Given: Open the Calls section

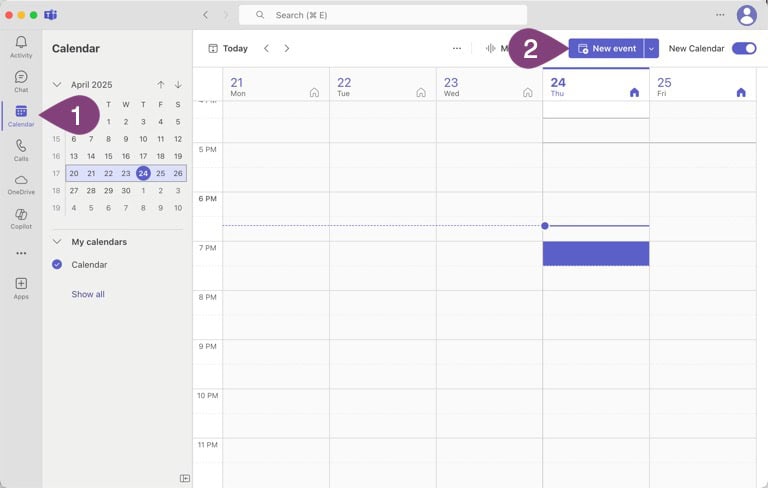Looking at the screenshot, I should [x=21, y=150].
